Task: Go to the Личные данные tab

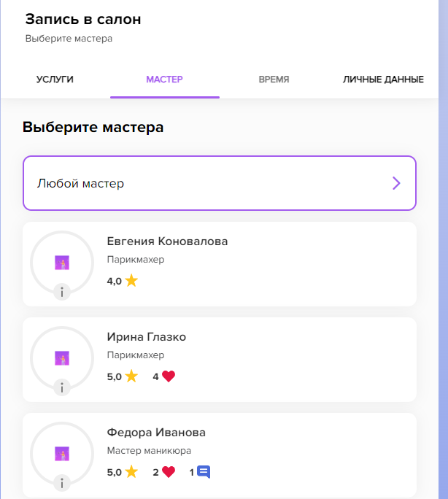Action: point(383,80)
